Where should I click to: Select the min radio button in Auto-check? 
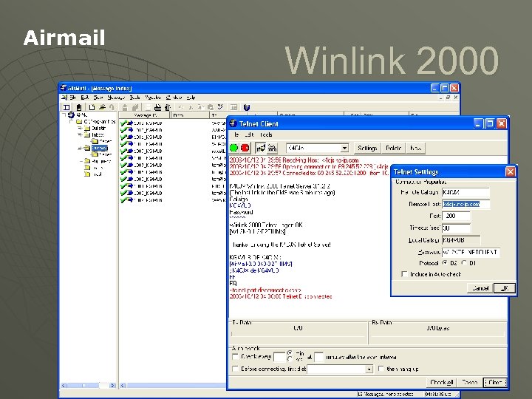pyautogui.click(x=290, y=353)
